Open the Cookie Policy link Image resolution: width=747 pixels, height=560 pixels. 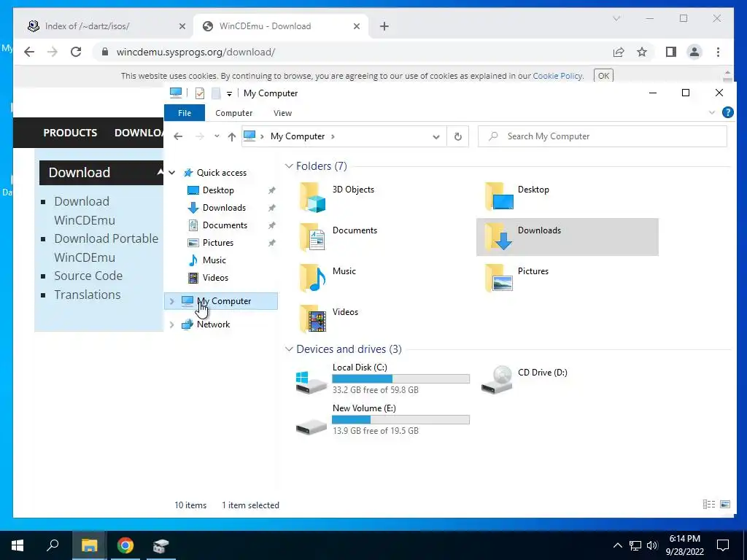tap(557, 76)
